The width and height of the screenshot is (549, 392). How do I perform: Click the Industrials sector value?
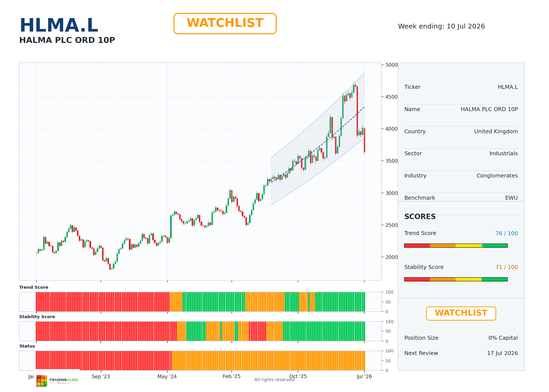click(x=503, y=153)
